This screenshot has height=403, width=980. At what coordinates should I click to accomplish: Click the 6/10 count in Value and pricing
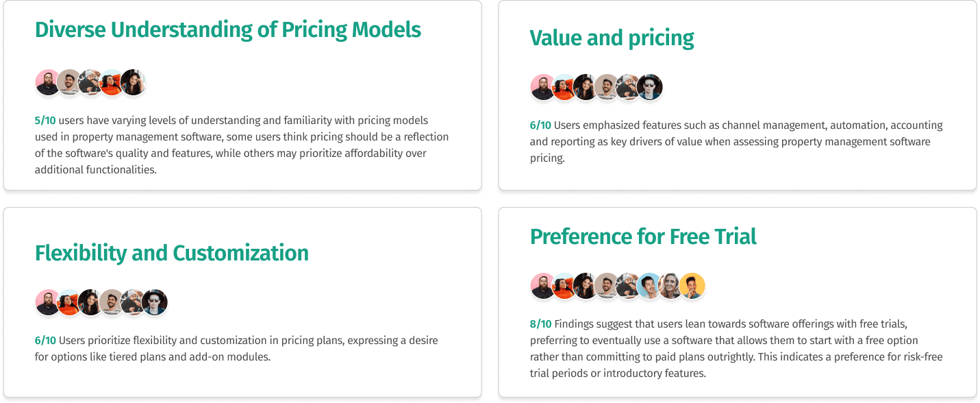click(x=540, y=125)
